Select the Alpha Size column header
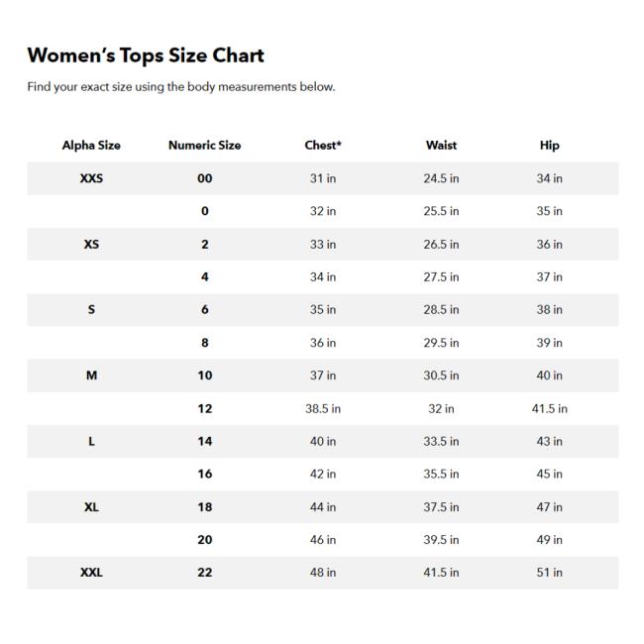Screen dimensions: 644x644 pyautogui.click(x=91, y=145)
